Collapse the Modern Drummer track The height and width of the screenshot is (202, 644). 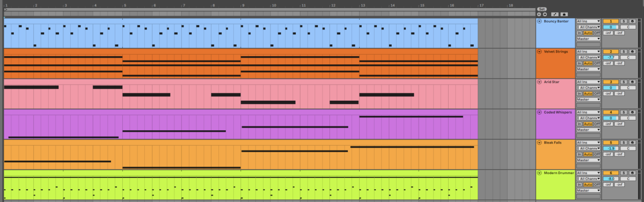(x=539, y=173)
